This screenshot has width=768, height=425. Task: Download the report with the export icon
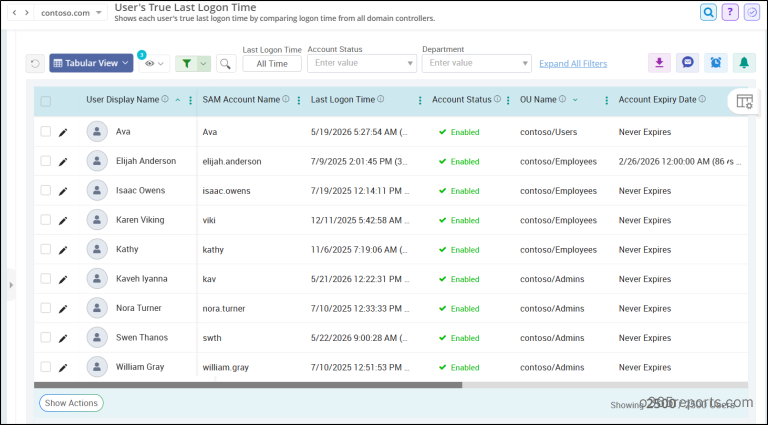(x=659, y=63)
